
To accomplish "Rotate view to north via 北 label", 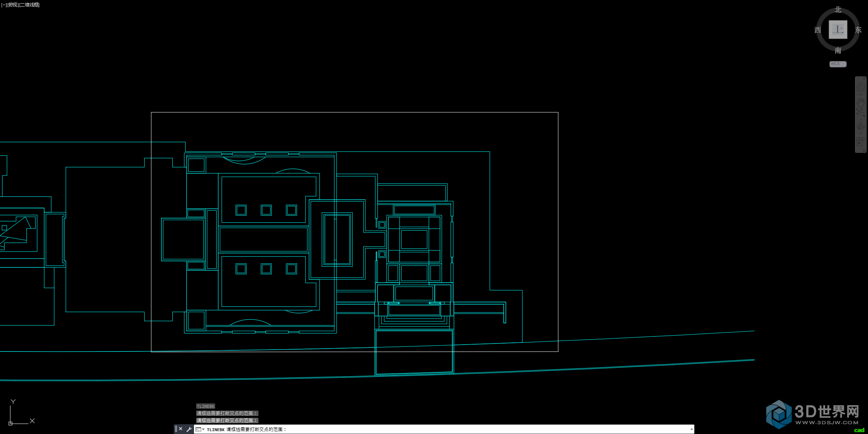I will click(838, 10).
